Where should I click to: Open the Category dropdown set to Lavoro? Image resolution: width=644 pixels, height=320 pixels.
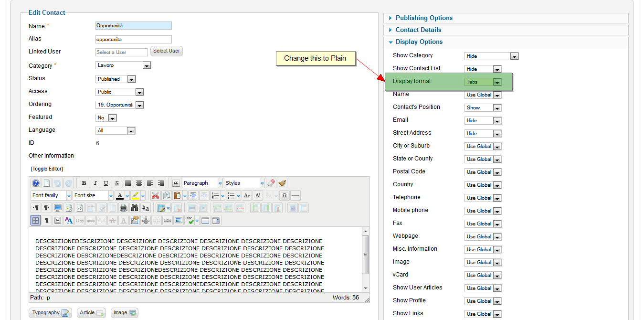point(123,65)
